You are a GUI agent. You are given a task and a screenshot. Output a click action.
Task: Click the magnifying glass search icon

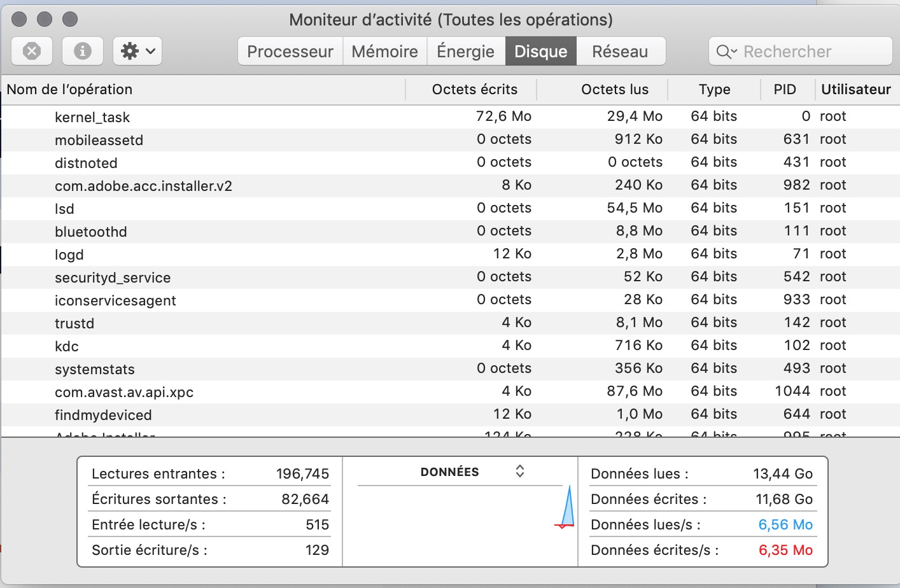coord(726,52)
